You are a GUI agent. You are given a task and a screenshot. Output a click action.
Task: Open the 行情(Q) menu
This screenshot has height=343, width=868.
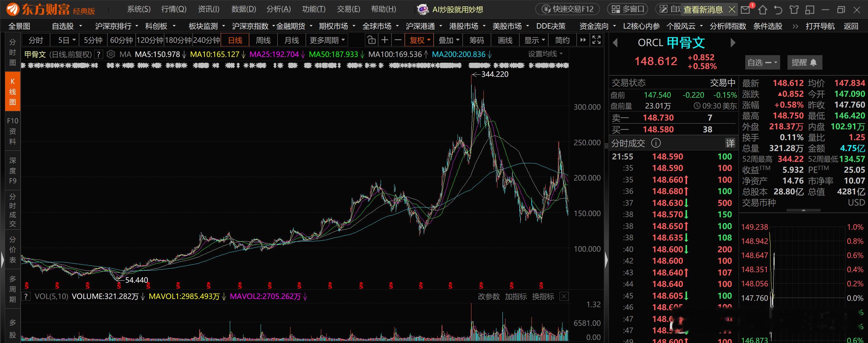(x=173, y=9)
